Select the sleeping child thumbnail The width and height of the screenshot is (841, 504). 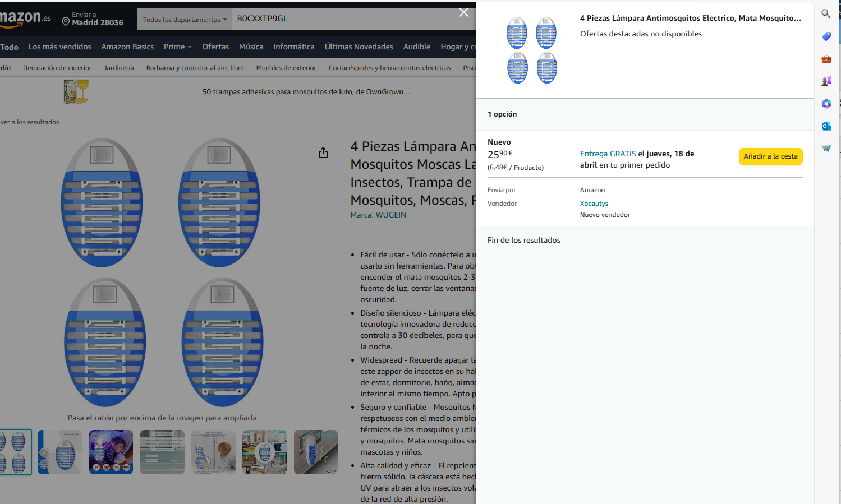click(x=111, y=452)
